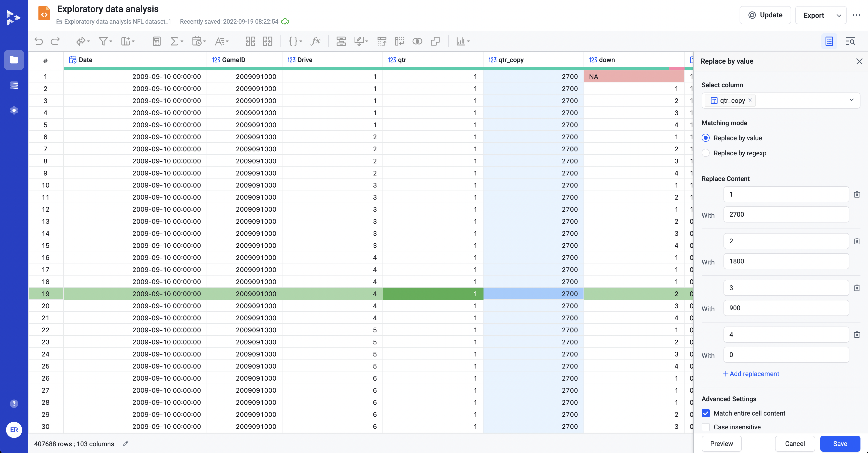Redo the last action
The width and height of the screenshot is (868, 453).
55,41
